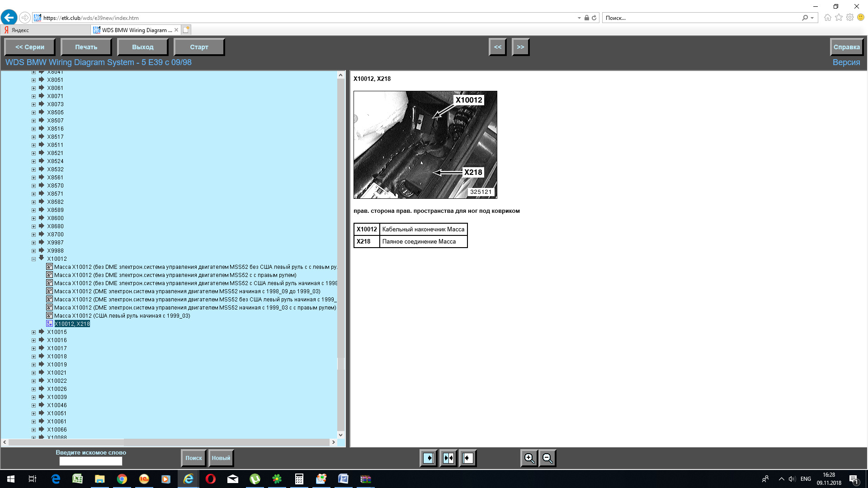Expand the X9988 tree node

tap(34, 251)
